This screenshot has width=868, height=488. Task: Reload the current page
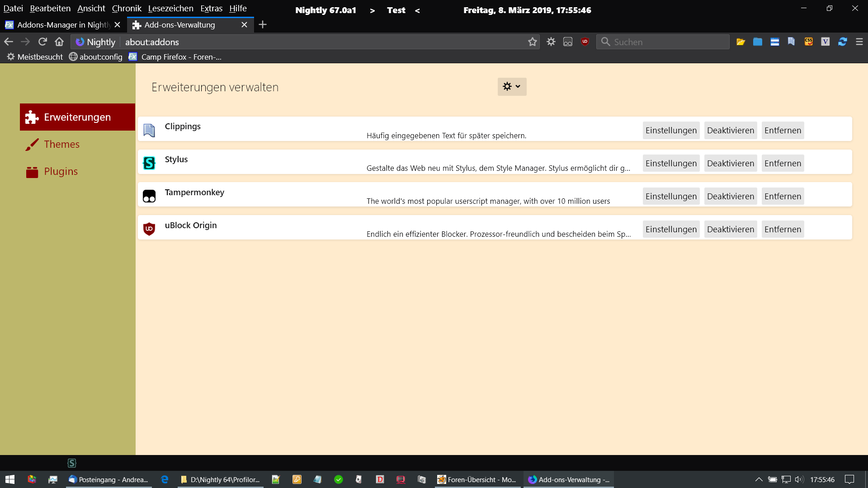tap(42, 42)
